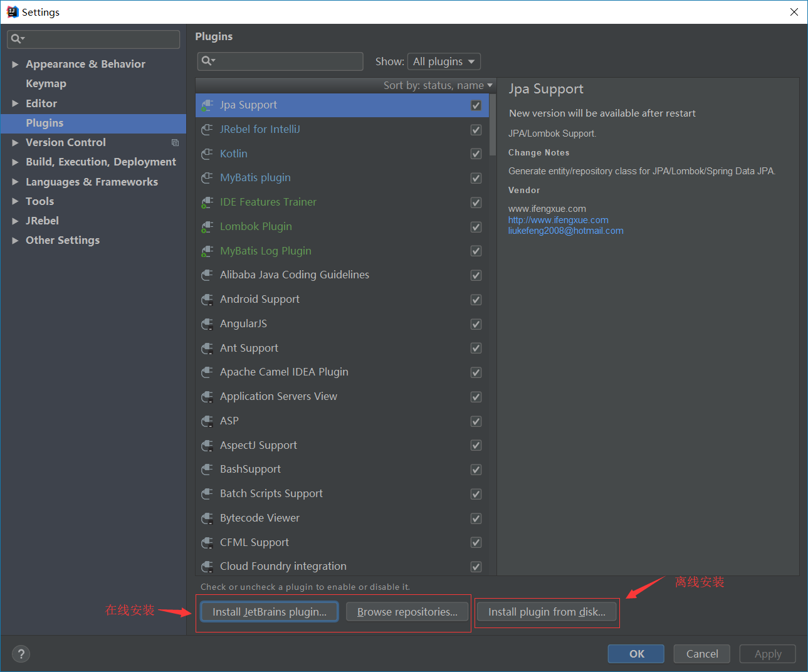Click the Cancel button

(702, 654)
